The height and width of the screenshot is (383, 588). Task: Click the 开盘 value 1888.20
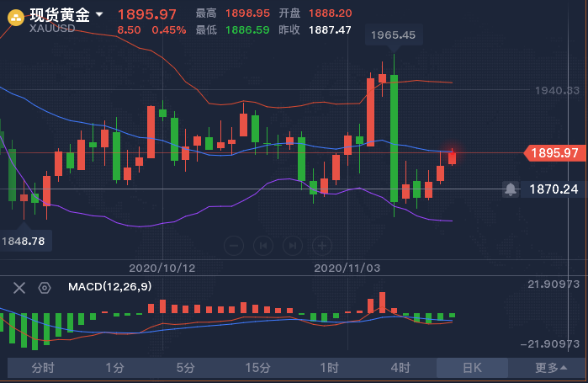pos(331,13)
